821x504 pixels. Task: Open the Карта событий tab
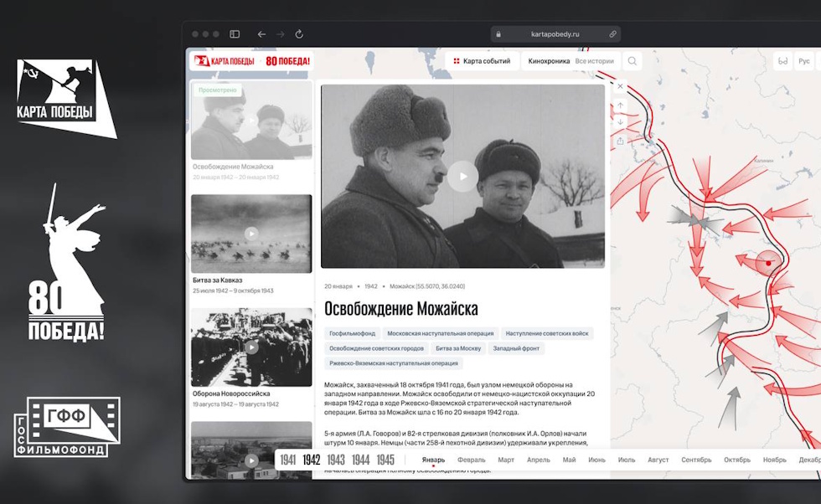pyautogui.click(x=482, y=61)
